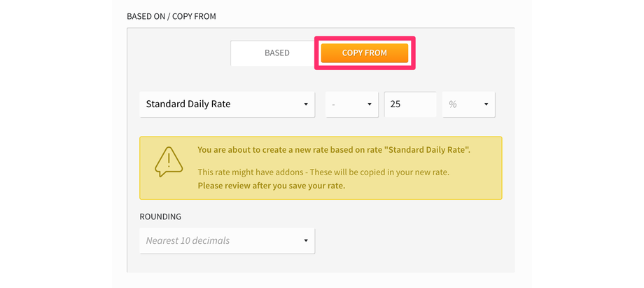The image size is (644, 288).
Task: Click the bold 'You are about to create' message
Action: [333, 150]
